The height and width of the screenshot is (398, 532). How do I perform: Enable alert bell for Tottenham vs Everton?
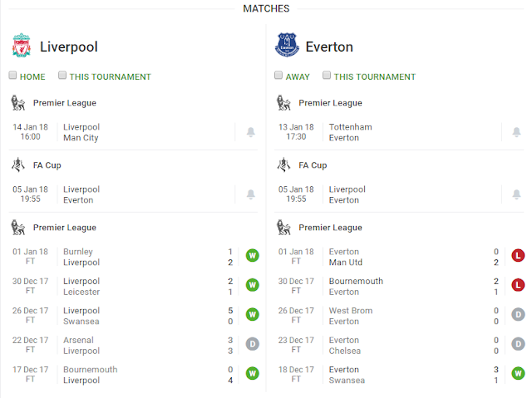(x=516, y=132)
